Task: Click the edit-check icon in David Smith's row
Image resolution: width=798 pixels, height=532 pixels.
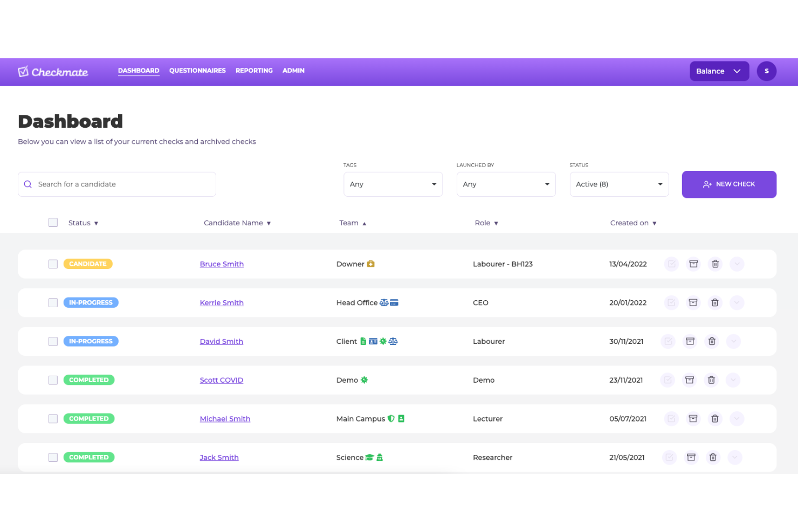Action: [x=668, y=341]
